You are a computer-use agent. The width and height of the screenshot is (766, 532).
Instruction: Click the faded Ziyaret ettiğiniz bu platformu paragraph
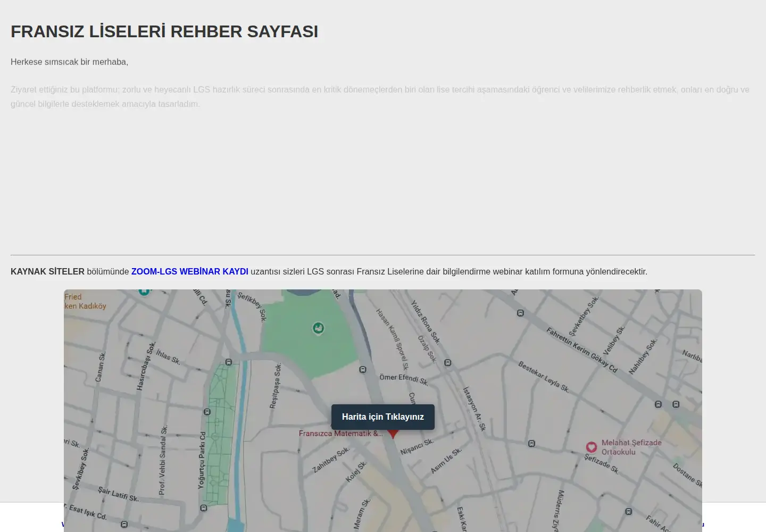pos(380,97)
